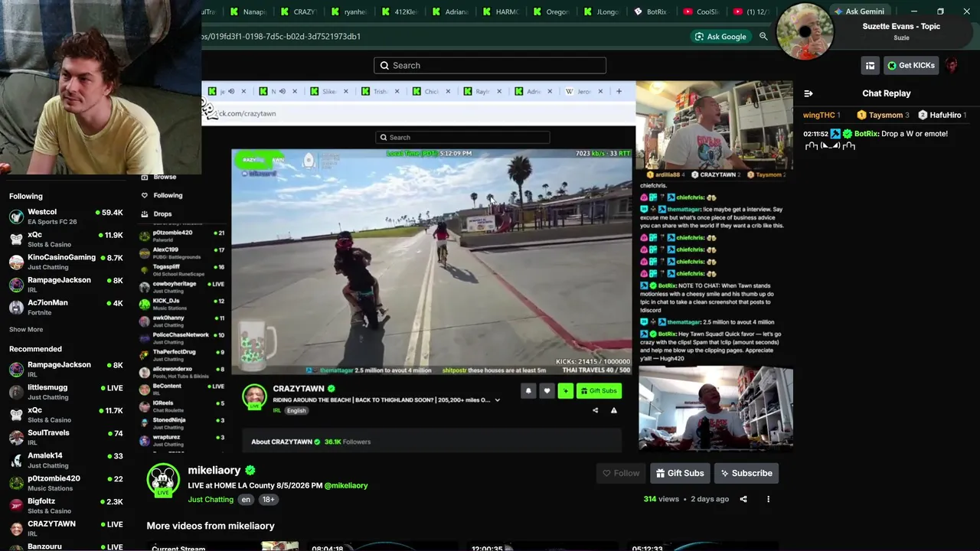Screen dimensions: 980x551
Task: Click the Ask Gemini button
Action: tap(859, 11)
